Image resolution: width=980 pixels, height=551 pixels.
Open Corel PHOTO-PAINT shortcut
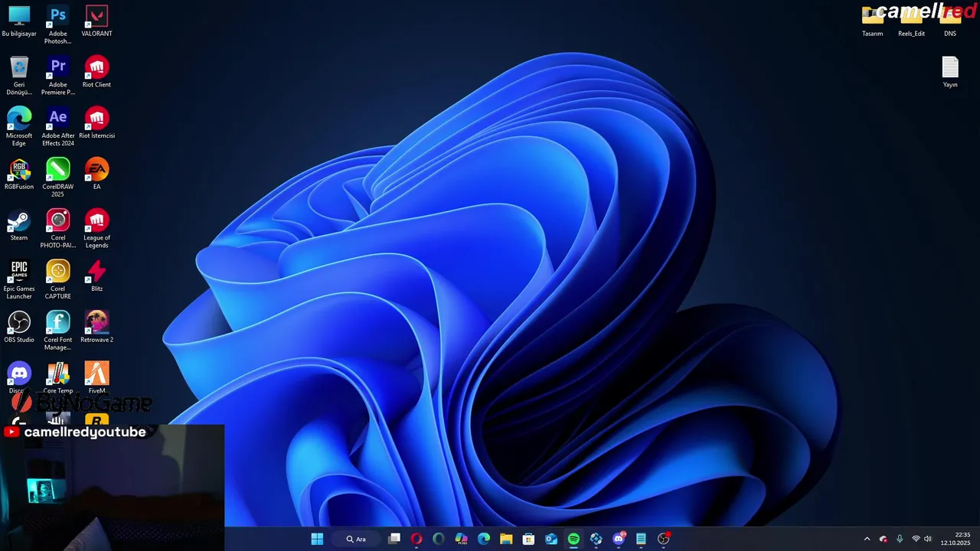[57, 229]
